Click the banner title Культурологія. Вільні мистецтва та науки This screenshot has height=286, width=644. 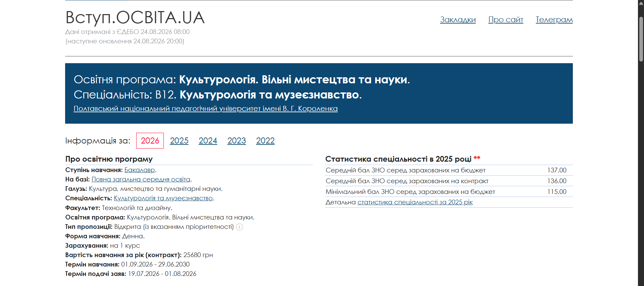(294, 80)
